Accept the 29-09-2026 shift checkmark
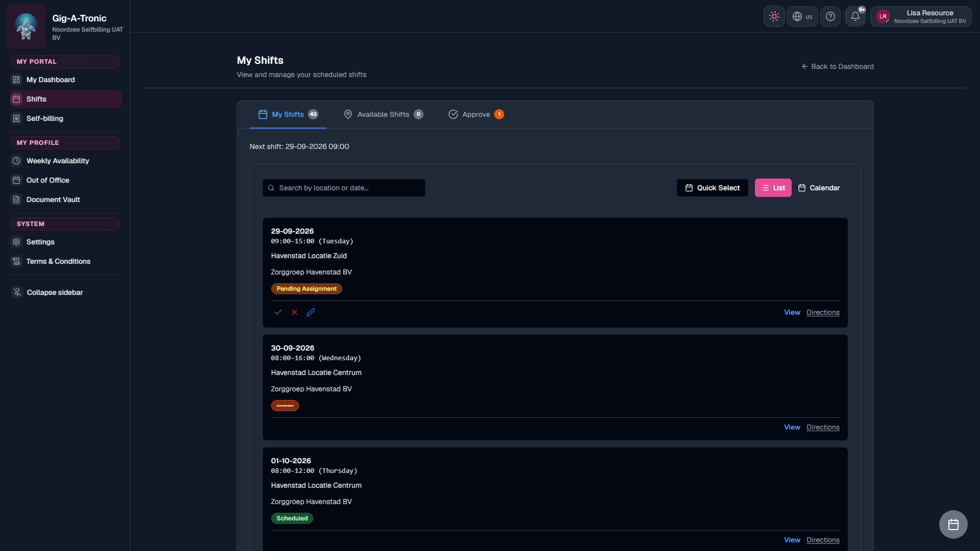The width and height of the screenshot is (980, 551). (x=278, y=312)
